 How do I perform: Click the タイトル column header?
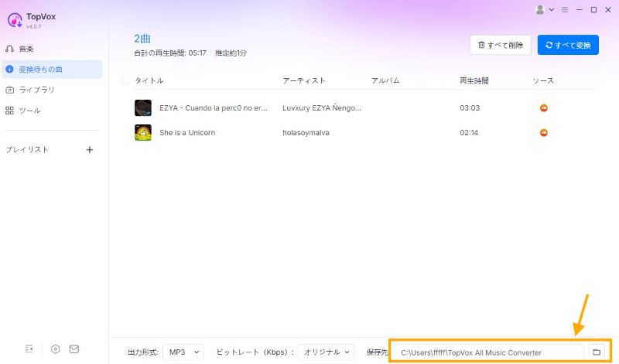[149, 81]
